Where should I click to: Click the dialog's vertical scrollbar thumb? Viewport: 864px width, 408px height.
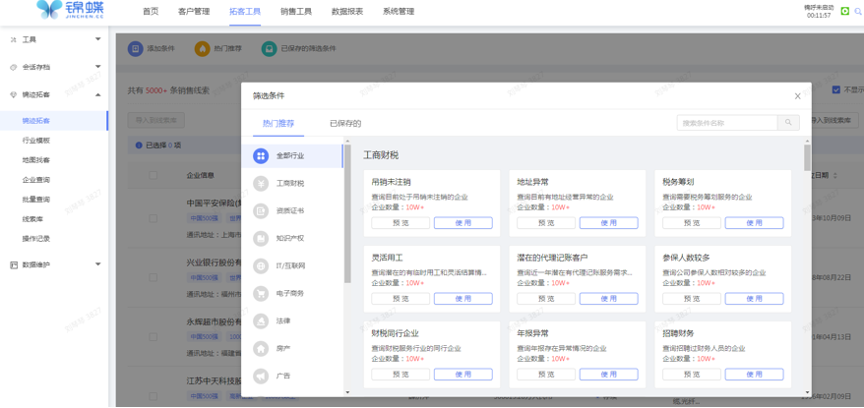807,158
